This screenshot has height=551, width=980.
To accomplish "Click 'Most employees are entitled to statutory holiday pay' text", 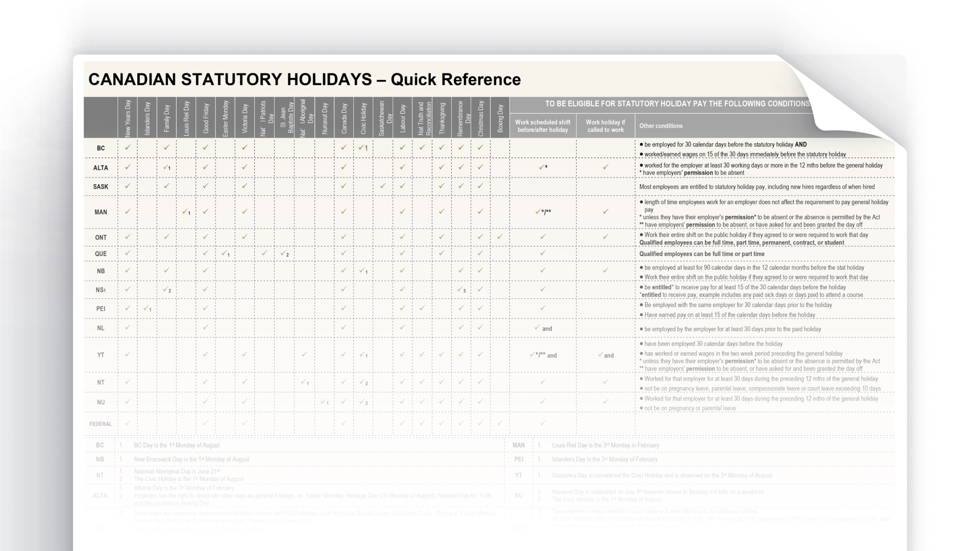I will click(757, 187).
